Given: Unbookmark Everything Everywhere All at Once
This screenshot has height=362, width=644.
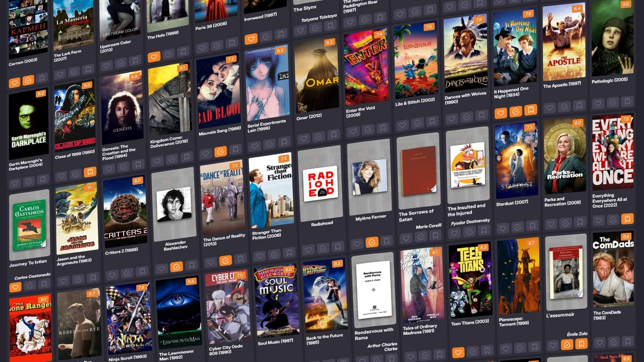Looking at the screenshot, I should click(x=627, y=219).
